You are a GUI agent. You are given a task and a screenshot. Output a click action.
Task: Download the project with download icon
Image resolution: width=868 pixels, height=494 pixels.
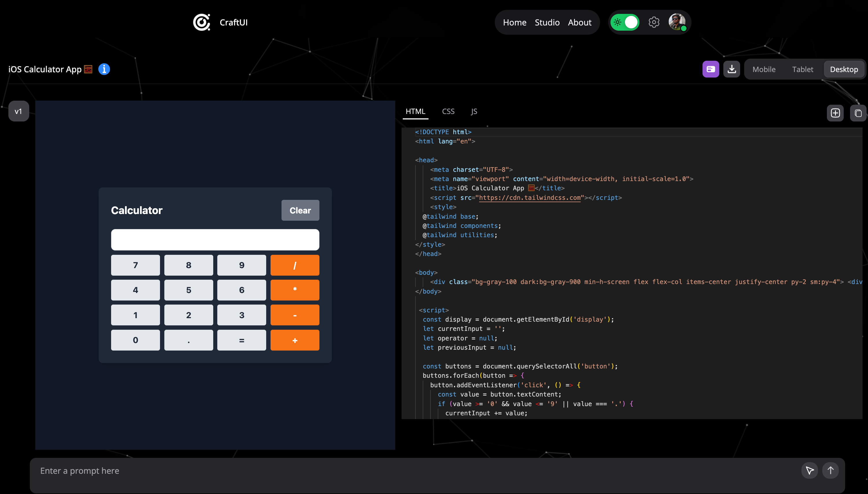pyautogui.click(x=732, y=69)
